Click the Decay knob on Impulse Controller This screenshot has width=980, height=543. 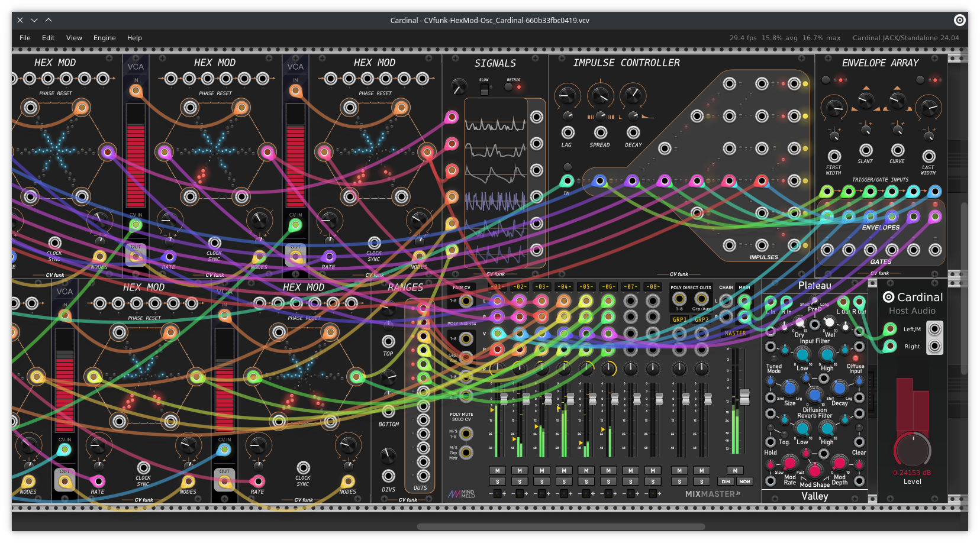pyautogui.click(x=633, y=95)
